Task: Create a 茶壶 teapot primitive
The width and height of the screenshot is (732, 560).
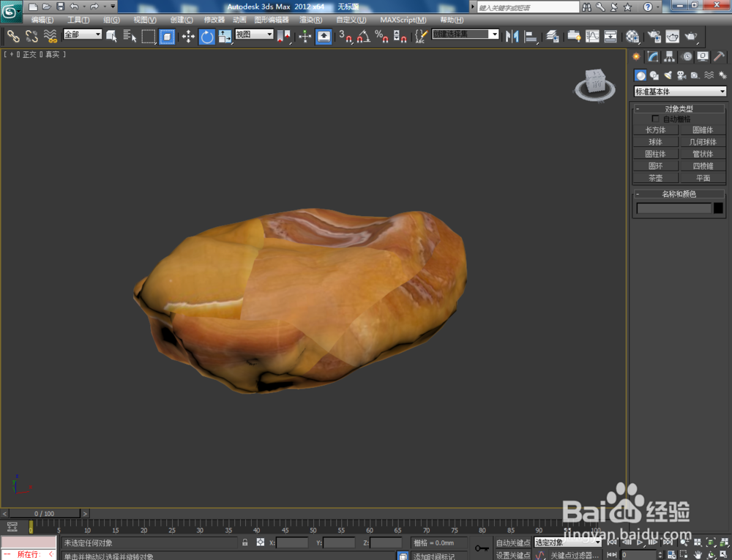Action: click(x=655, y=178)
